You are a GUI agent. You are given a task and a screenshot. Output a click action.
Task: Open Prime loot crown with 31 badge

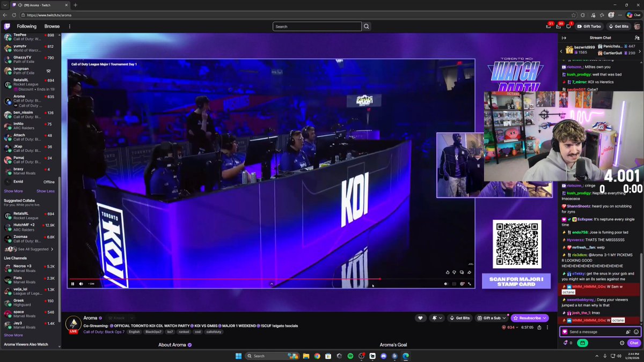tap(548, 26)
